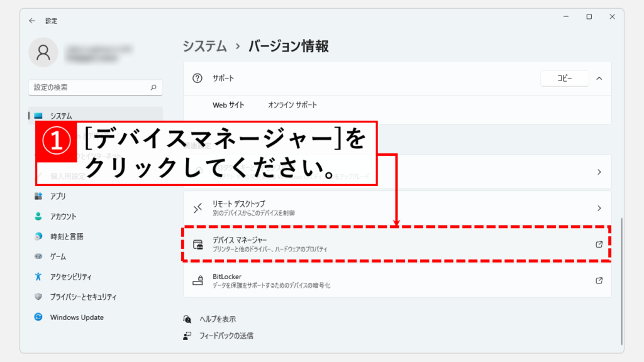Open the ゲーム settings category
The image size is (644, 362).
(58, 256)
